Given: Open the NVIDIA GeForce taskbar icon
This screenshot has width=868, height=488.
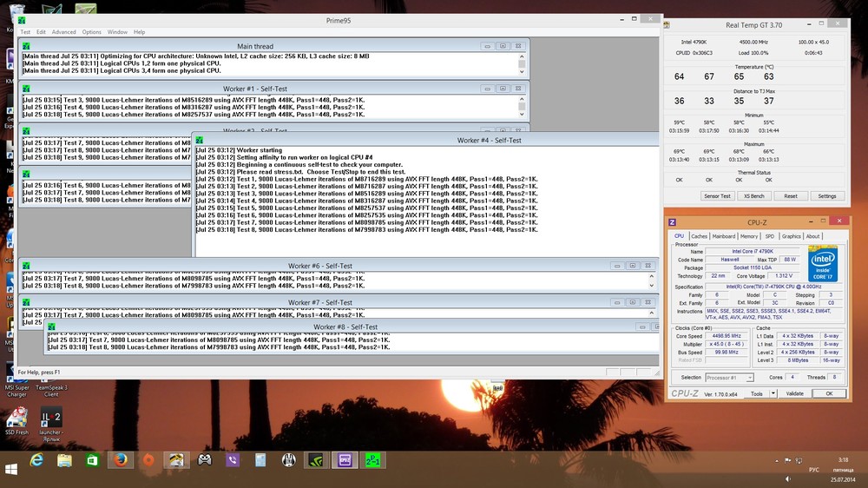Looking at the screenshot, I should pyautogui.click(x=315, y=459).
